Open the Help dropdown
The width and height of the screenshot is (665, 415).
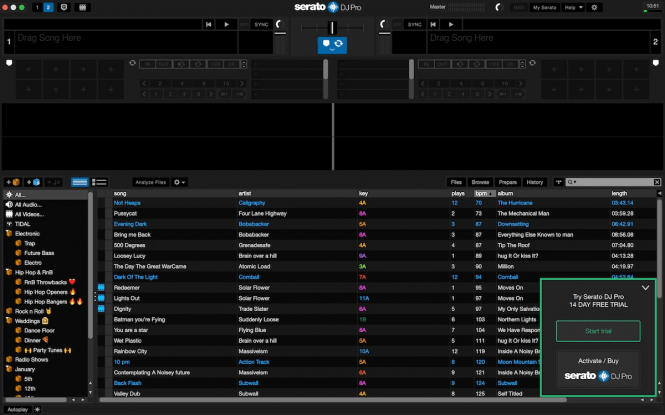[x=573, y=7]
